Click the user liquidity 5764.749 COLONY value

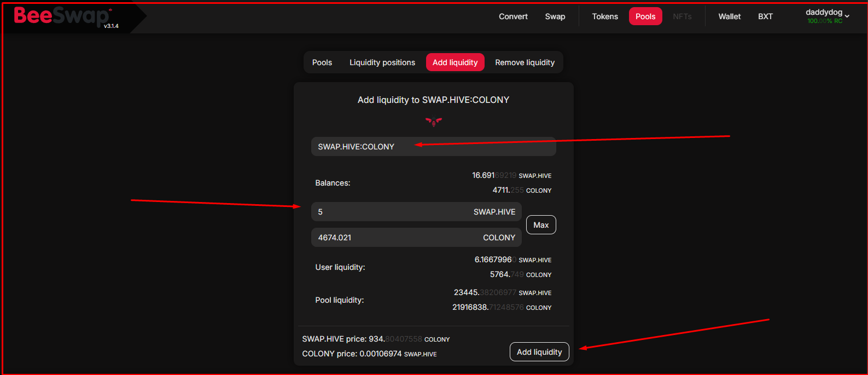point(521,274)
